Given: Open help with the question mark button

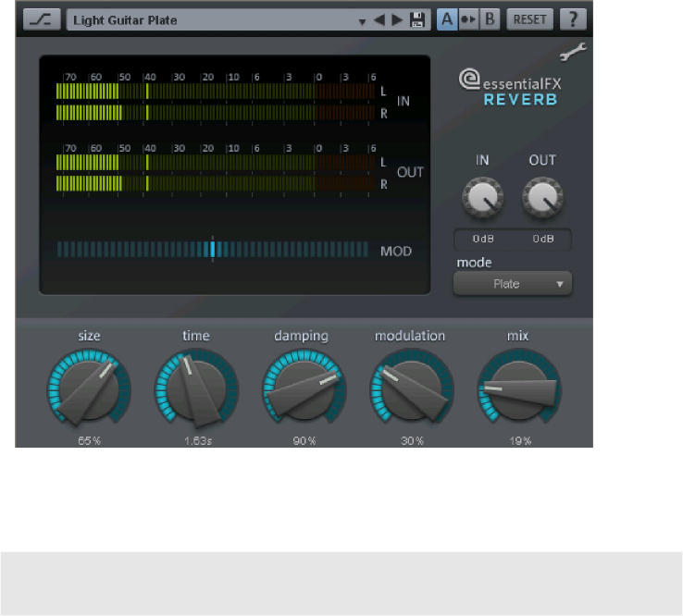Looking at the screenshot, I should tap(573, 19).
